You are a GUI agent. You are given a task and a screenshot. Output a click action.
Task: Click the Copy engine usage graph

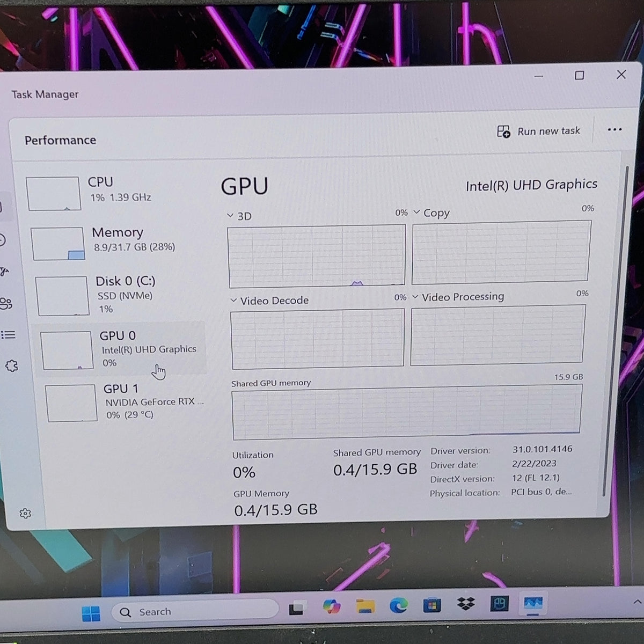tap(501, 251)
